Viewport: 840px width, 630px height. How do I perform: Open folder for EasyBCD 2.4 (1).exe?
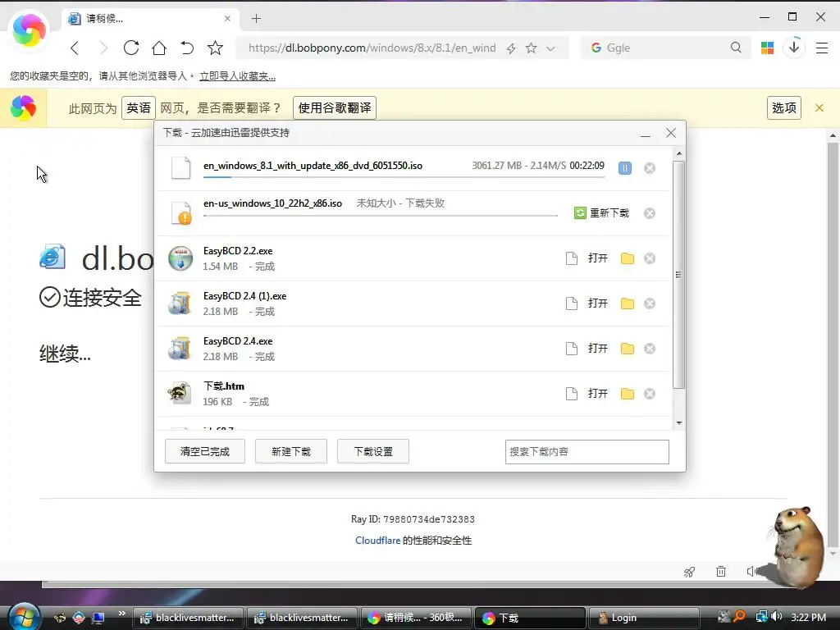coord(628,304)
